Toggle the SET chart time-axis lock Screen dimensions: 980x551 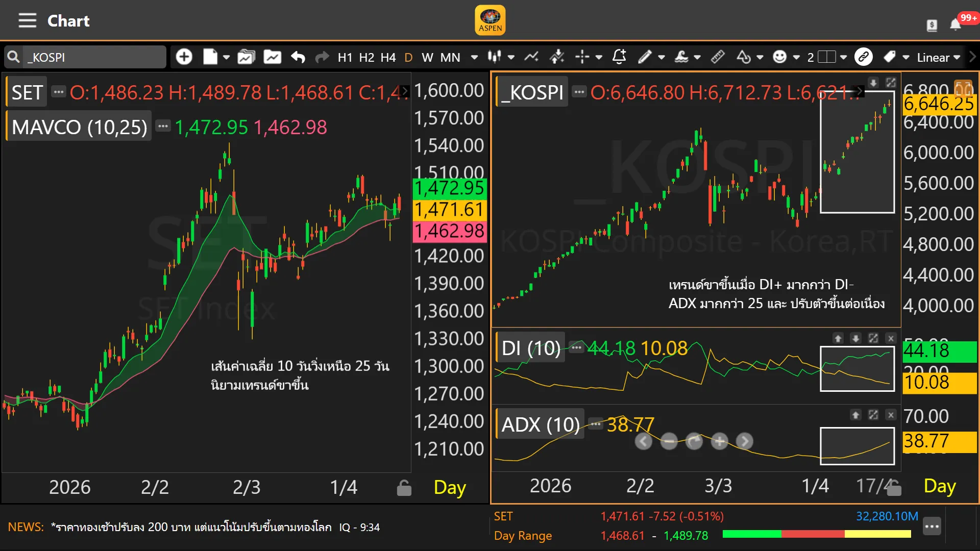click(x=404, y=488)
